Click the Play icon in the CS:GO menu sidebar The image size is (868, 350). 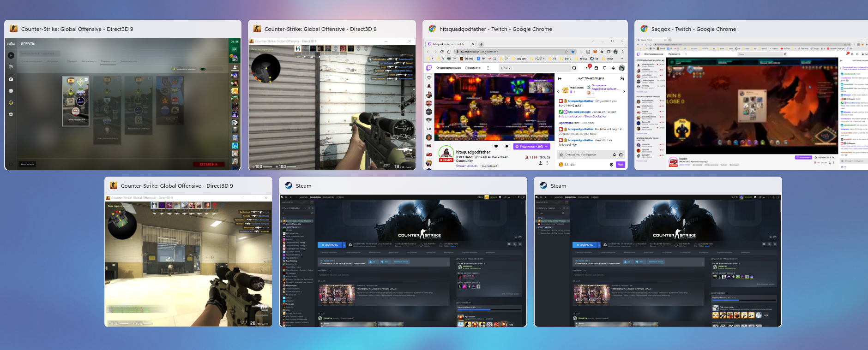pyautogui.click(x=11, y=55)
